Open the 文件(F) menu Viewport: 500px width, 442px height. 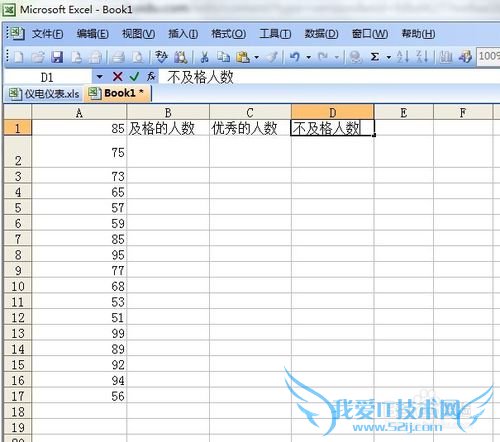tap(47, 34)
